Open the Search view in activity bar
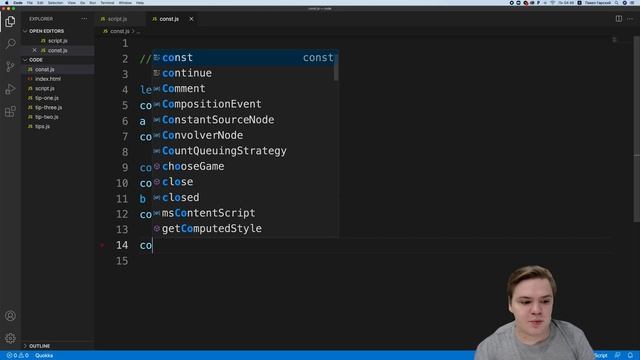 tap(10, 44)
